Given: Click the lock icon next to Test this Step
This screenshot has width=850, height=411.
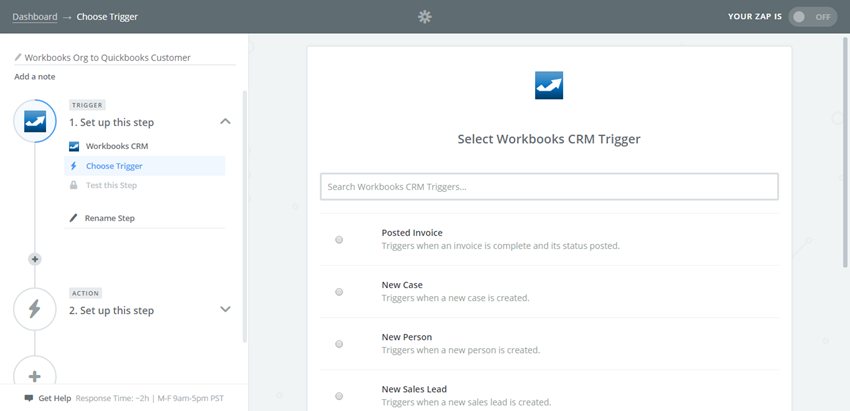Looking at the screenshot, I should coord(74,185).
